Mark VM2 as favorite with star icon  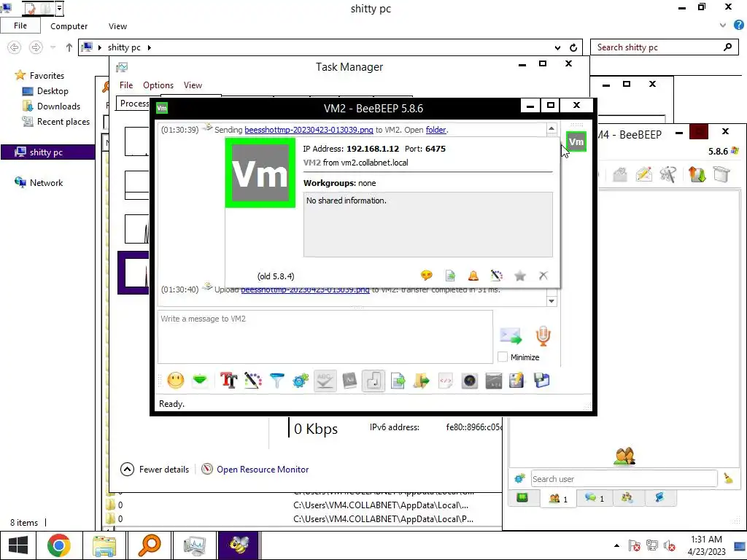pos(520,275)
